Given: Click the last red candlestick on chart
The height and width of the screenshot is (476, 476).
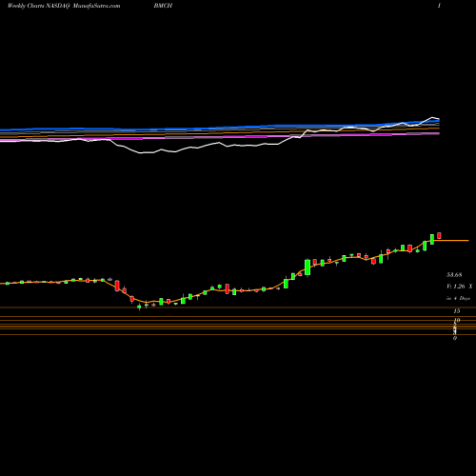Looking at the screenshot, I should point(439,235).
